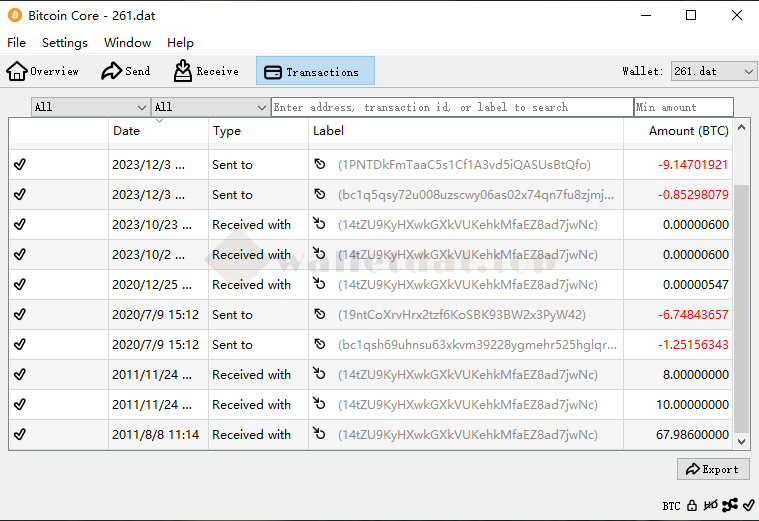Open the Receive tab in the toolbar
This screenshot has height=521, width=759.
[206, 71]
